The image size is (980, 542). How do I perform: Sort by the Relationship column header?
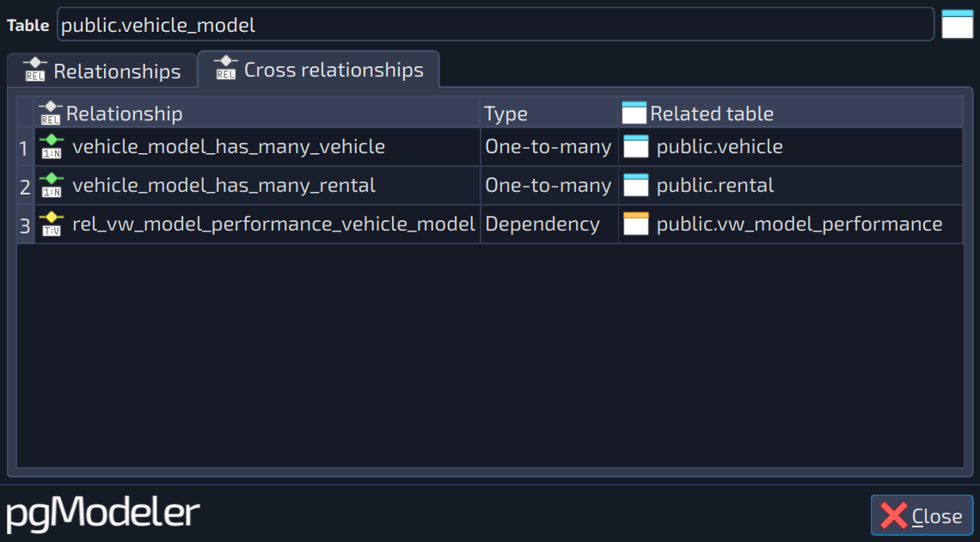pos(257,114)
